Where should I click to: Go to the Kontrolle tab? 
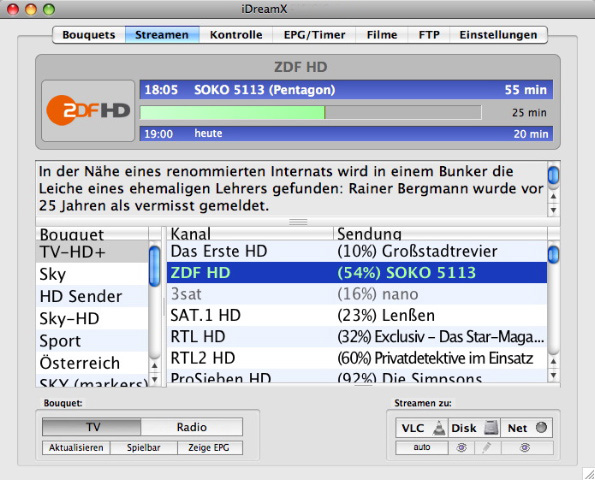click(x=236, y=35)
